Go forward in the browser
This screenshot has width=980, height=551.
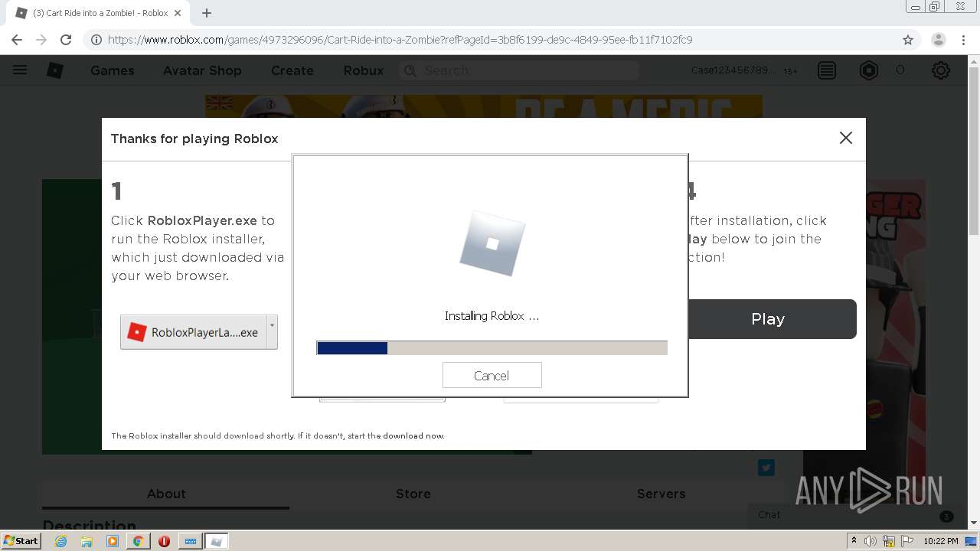(41, 40)
